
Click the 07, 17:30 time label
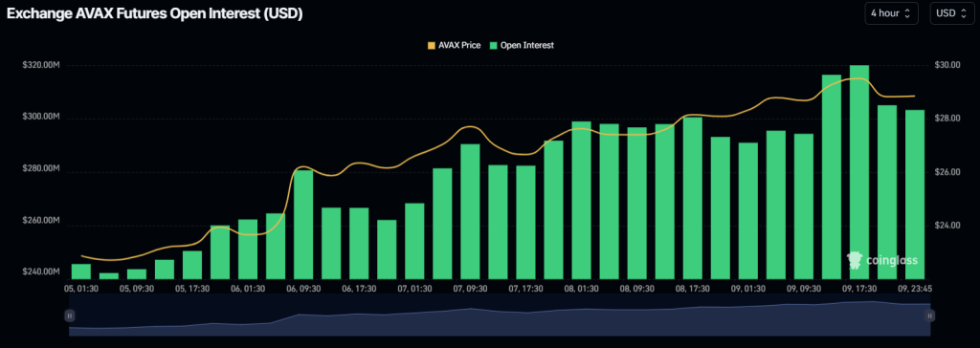(x=525, y=289)
